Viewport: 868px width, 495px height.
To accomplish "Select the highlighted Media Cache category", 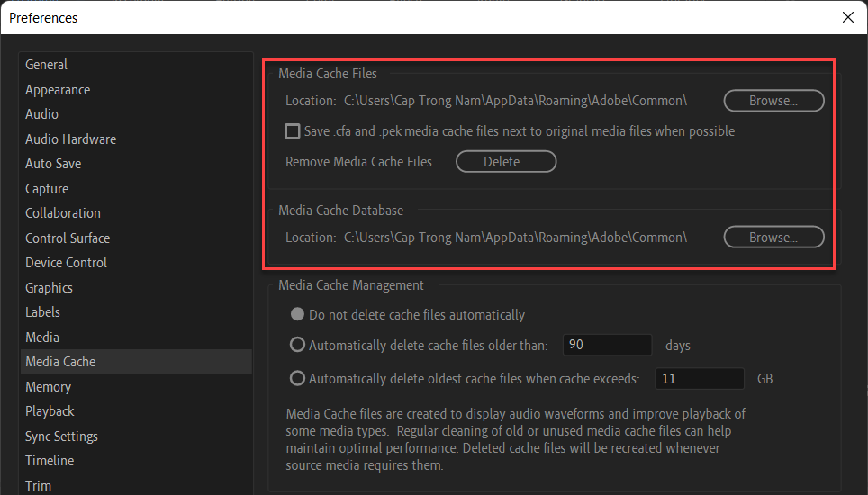I will tap(136, 361).
